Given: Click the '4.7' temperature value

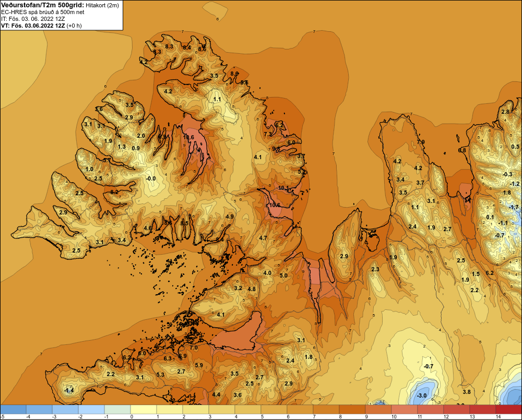Looking at the screenshot, I should point(263,238).
